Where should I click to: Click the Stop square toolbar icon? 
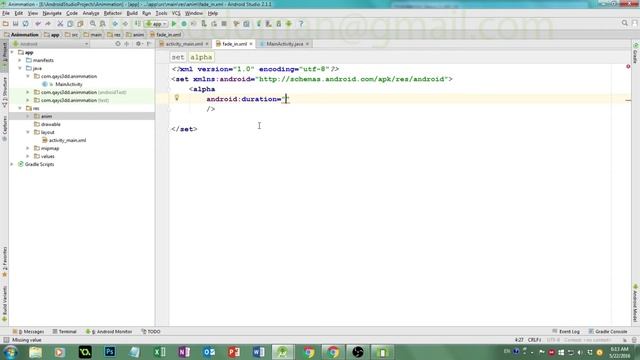pyautogui.click(x=224, y=24)
